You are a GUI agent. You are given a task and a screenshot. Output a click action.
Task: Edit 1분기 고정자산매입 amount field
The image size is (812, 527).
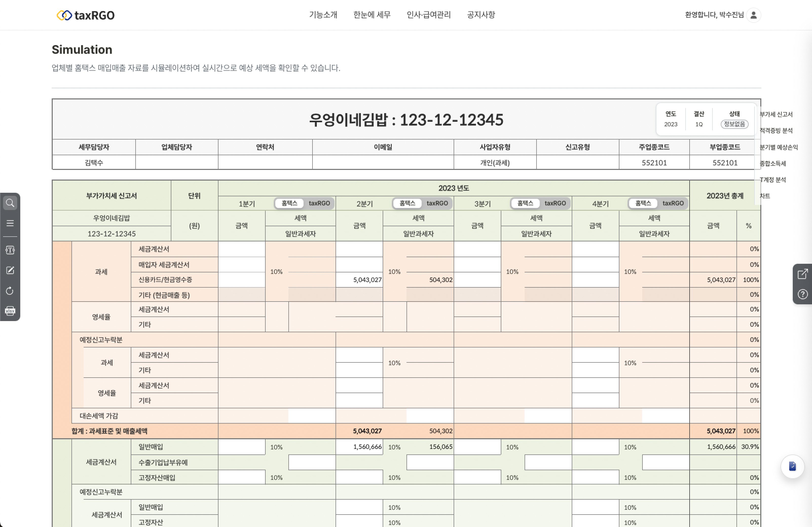point(242,477)
